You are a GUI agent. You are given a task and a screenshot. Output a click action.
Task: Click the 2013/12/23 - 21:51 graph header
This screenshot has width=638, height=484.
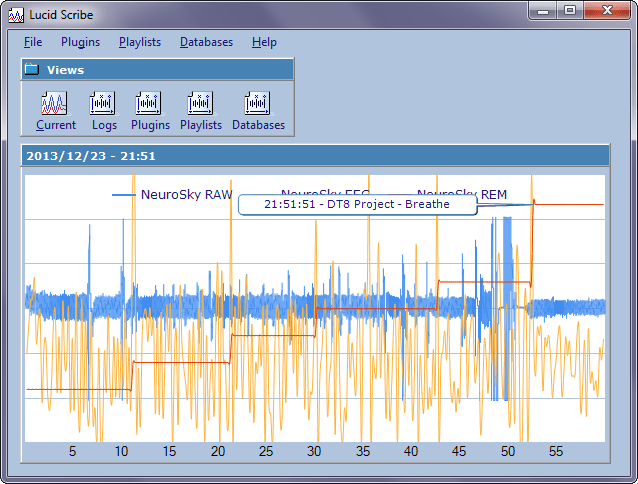click(x=315, y=156)
